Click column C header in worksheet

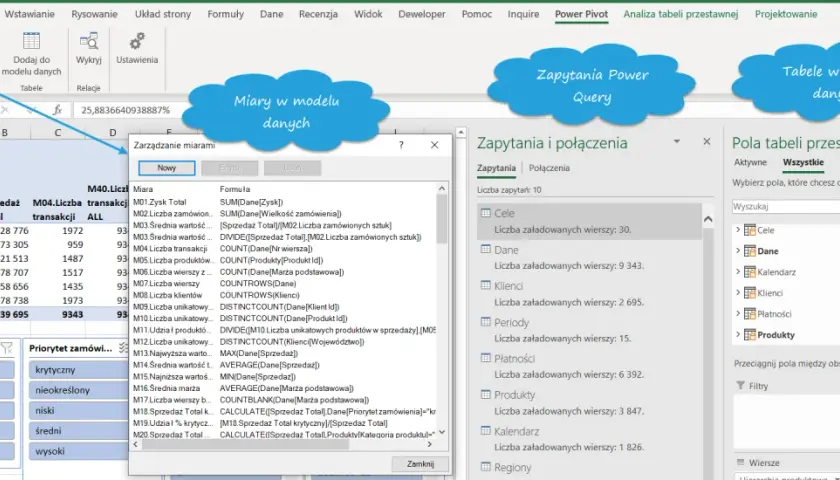(x=57, y=132)
